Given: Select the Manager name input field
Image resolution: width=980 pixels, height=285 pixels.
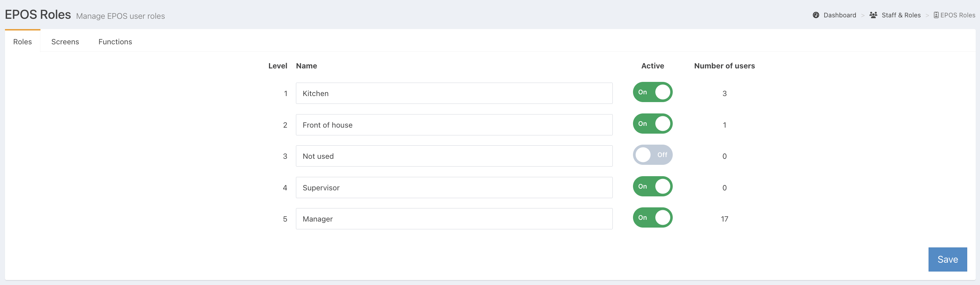Looking at the screenshot, I should (454, 219).
